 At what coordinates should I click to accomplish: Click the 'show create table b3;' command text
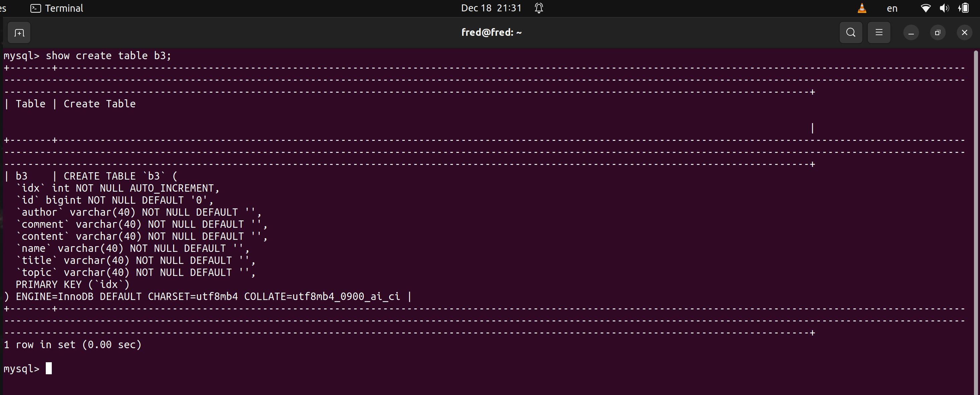coord(108,56)
